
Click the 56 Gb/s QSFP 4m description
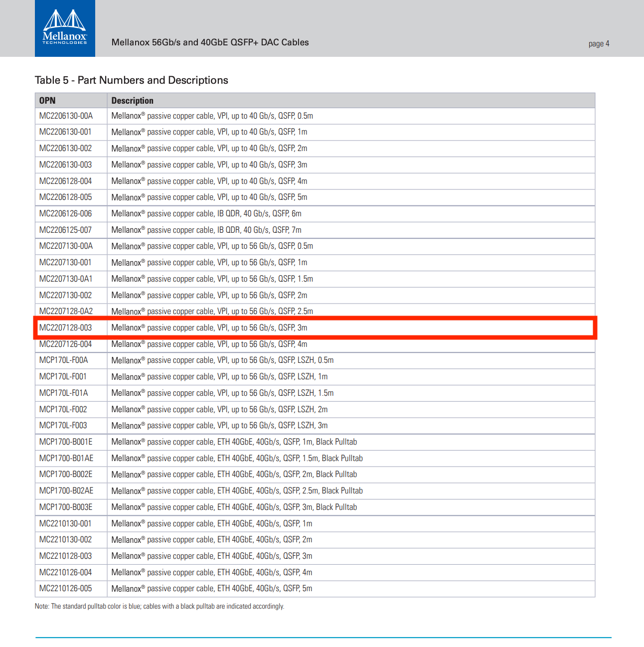[x=209, y=344]
